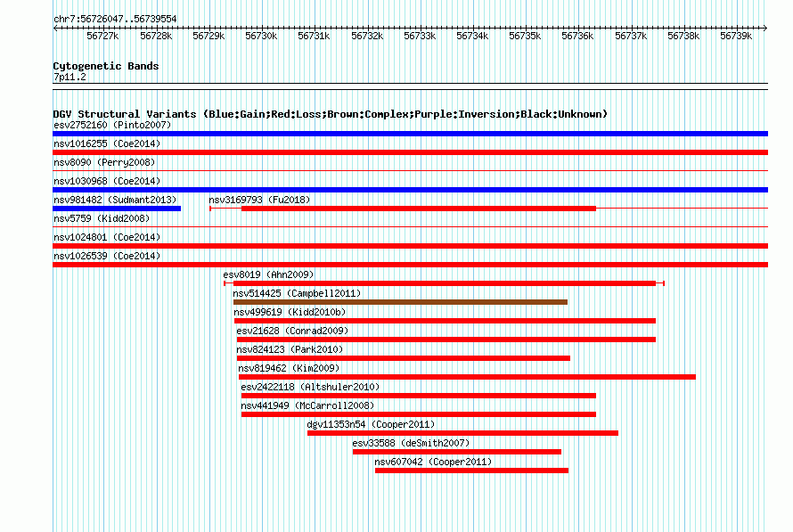Click the ruler's left arrow end
The image size is (793, 532).
tap(55, 29)
